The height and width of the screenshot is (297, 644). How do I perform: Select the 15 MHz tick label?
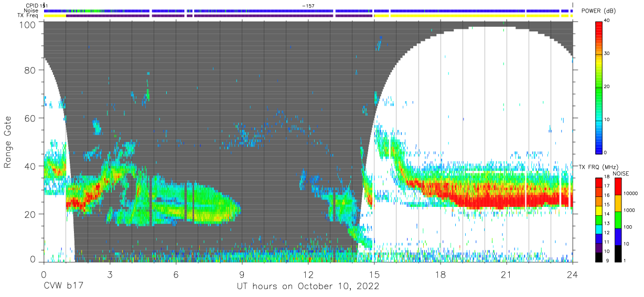(x=606, y=205)
